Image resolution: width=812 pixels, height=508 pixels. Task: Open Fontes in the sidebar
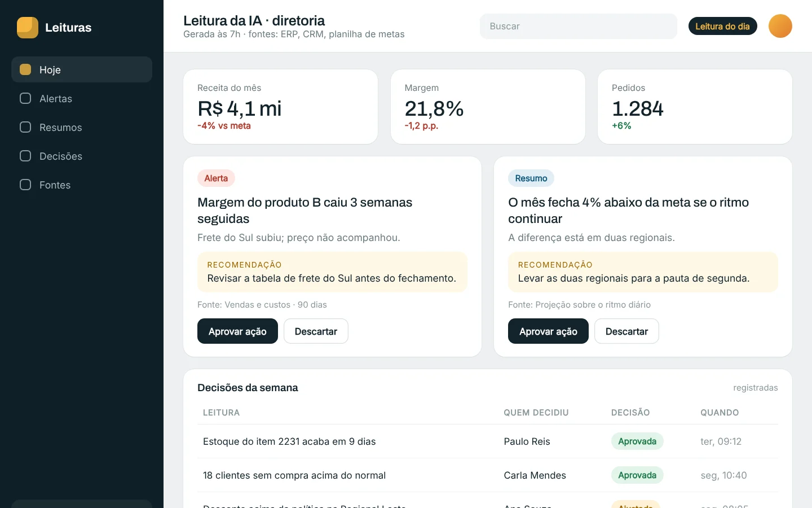pos(82,185)
